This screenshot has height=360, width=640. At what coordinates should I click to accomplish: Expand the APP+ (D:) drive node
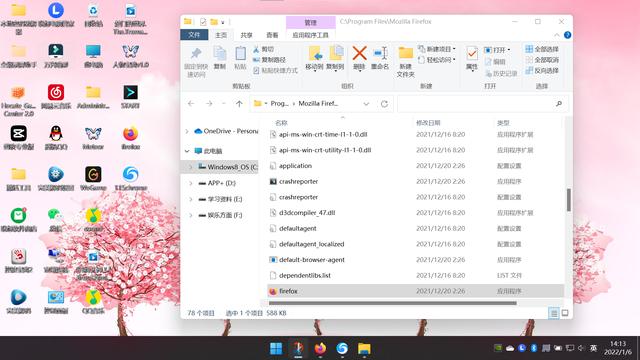[x=191, y=183]
